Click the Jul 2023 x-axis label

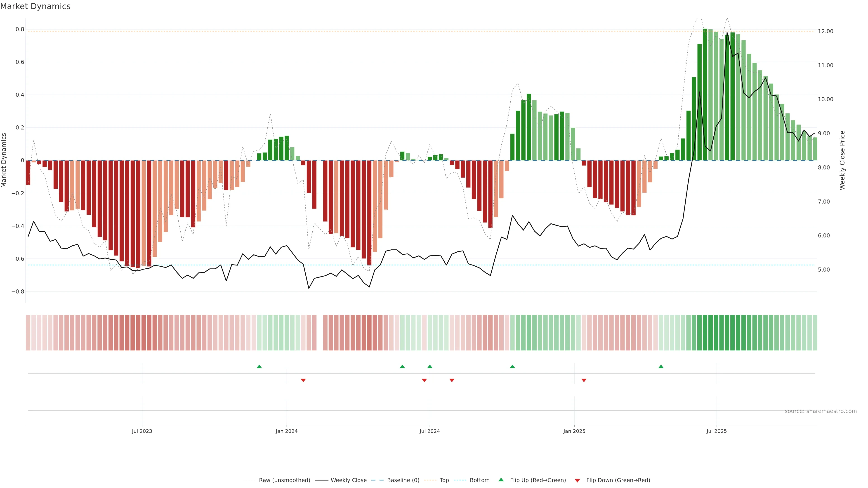click(142, 431)
